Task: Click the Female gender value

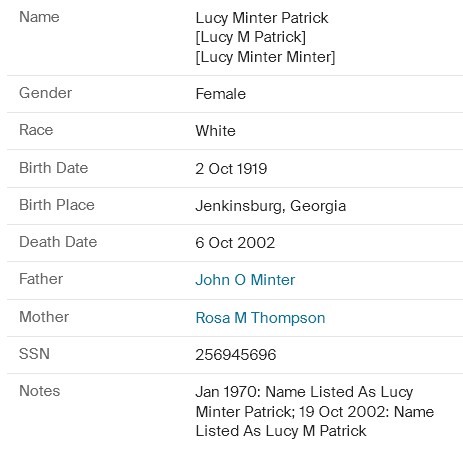Action: 221,94
